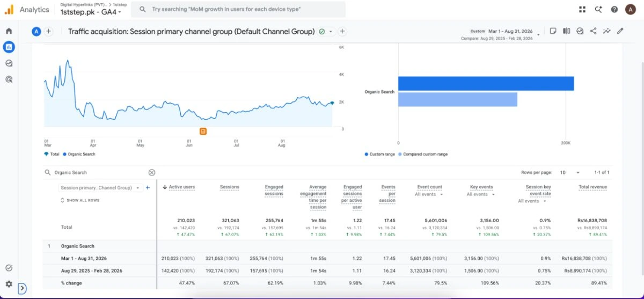Toggle the Compared custom range legend item
The height and width of the screenshot is (299, 644).
point(422,154)
